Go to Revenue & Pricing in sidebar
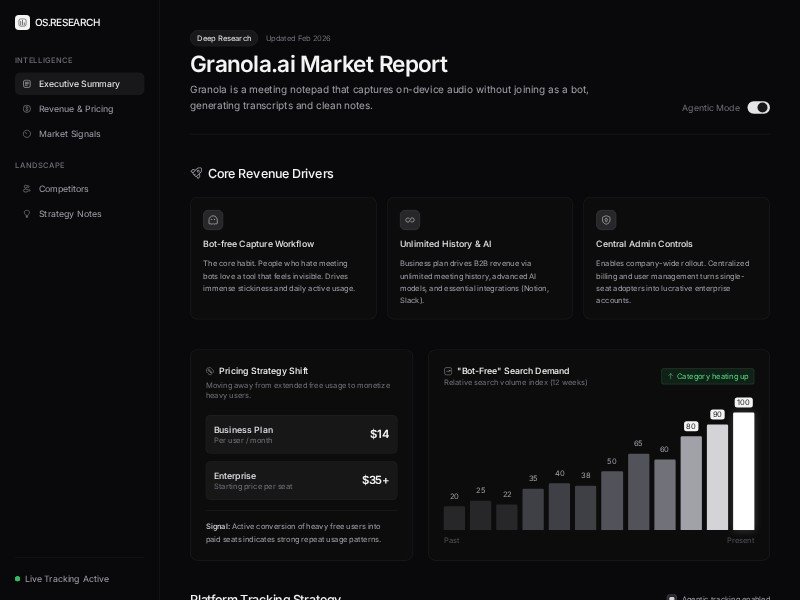 (76, 109)
